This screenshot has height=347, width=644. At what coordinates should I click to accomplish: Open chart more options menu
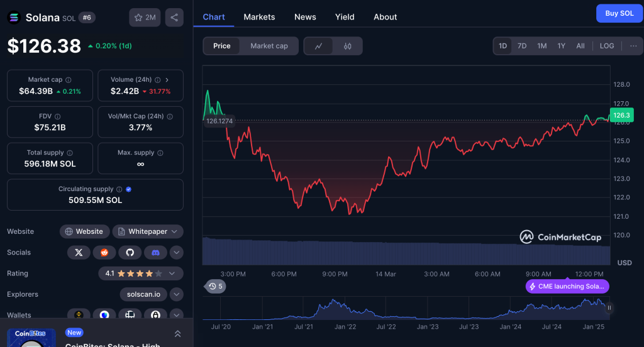click(633, 46)
